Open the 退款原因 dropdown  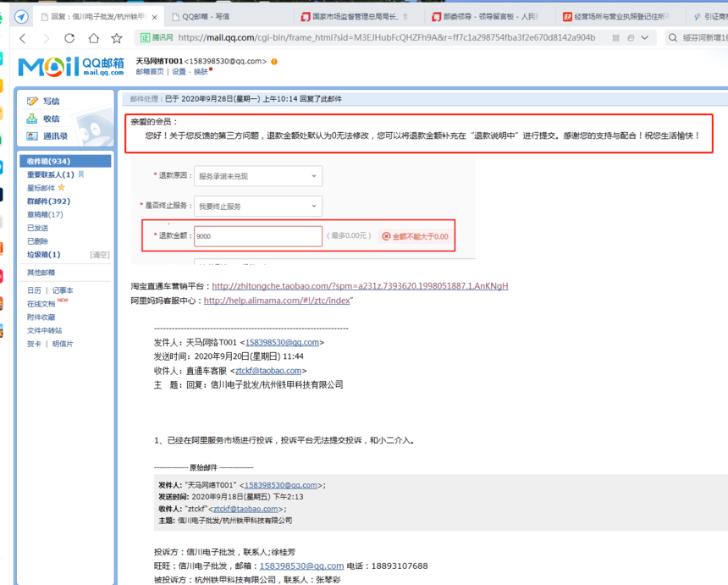point(258,176)
